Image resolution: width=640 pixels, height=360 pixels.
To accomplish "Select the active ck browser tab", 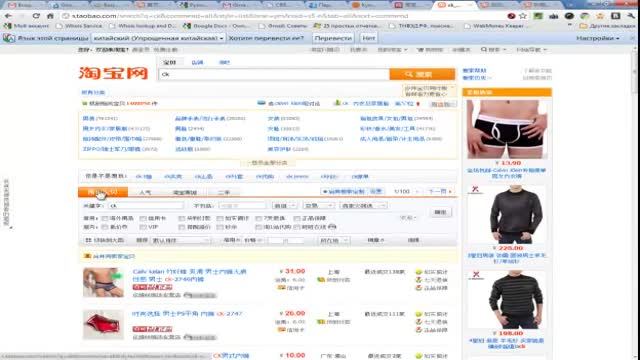I will (456, 5).
